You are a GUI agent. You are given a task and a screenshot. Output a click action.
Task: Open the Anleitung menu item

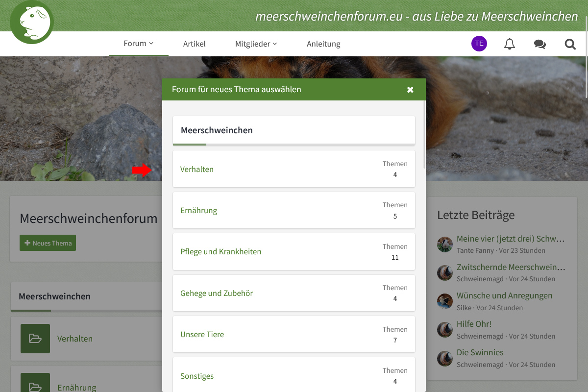pyautogui.click(x=323, y=44)
